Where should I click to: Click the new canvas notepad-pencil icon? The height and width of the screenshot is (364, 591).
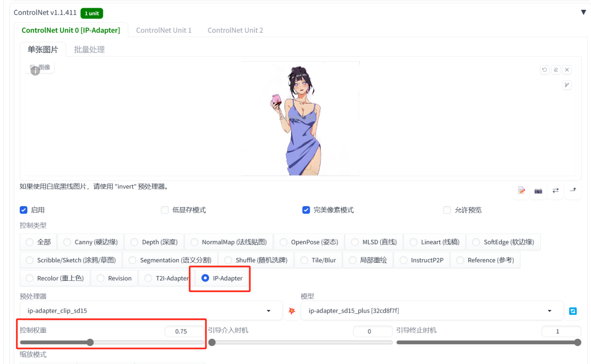pos(522,191)
